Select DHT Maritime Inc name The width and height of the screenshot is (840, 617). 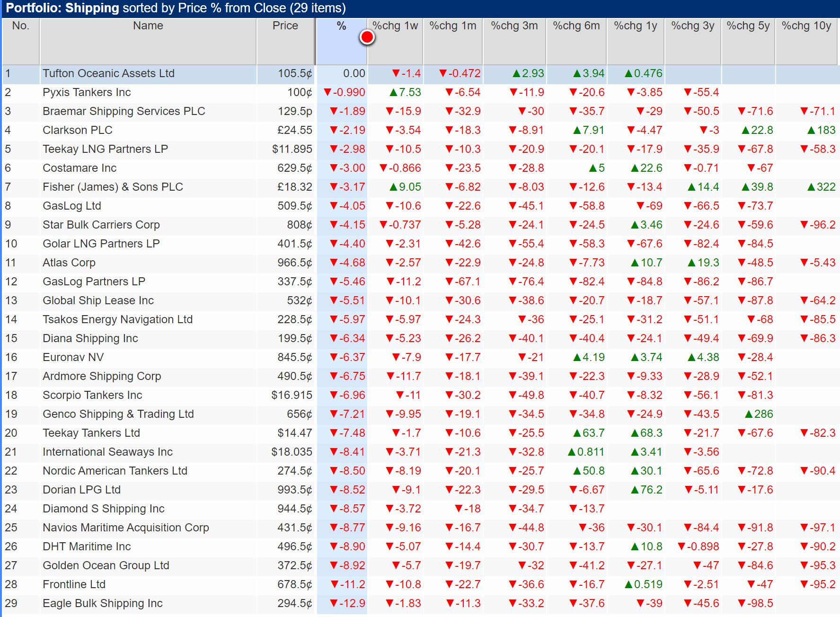point(87,546)
